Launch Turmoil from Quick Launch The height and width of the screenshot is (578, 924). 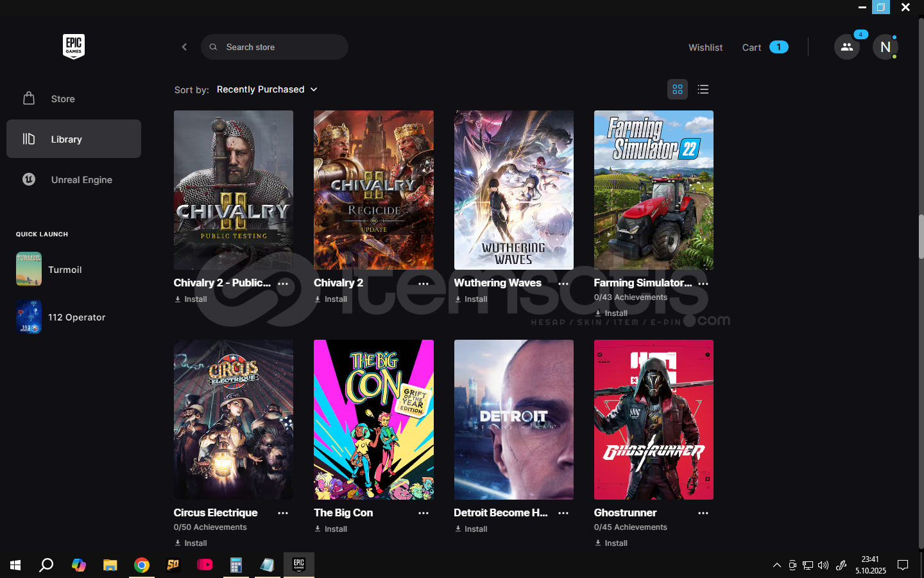coord(74,269)
